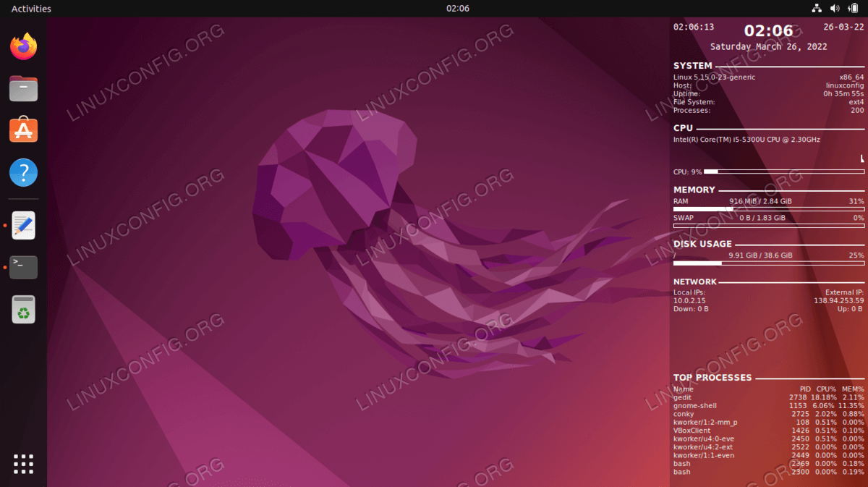868x487 pixels.
Task: Click the 'kworker/1:1-even' process row
Action: tap(769, 455)
